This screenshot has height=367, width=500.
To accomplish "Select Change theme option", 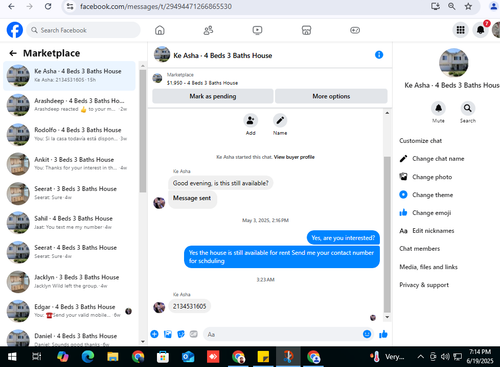I will click(x=432, y=195).
